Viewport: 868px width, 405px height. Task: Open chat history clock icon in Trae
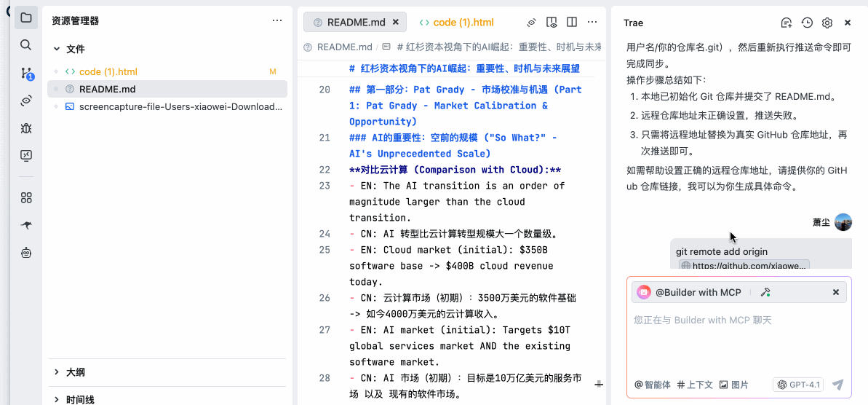807,23
